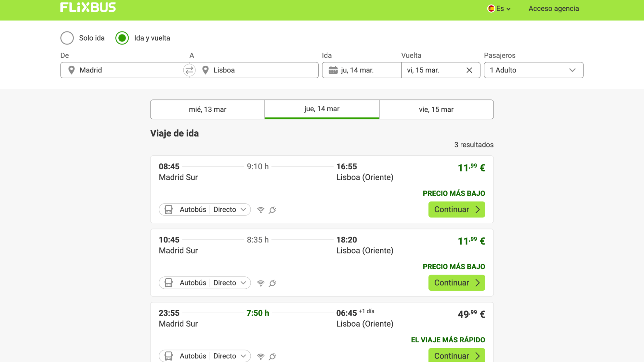Click the 06:45 arrival time

(346, 313)
